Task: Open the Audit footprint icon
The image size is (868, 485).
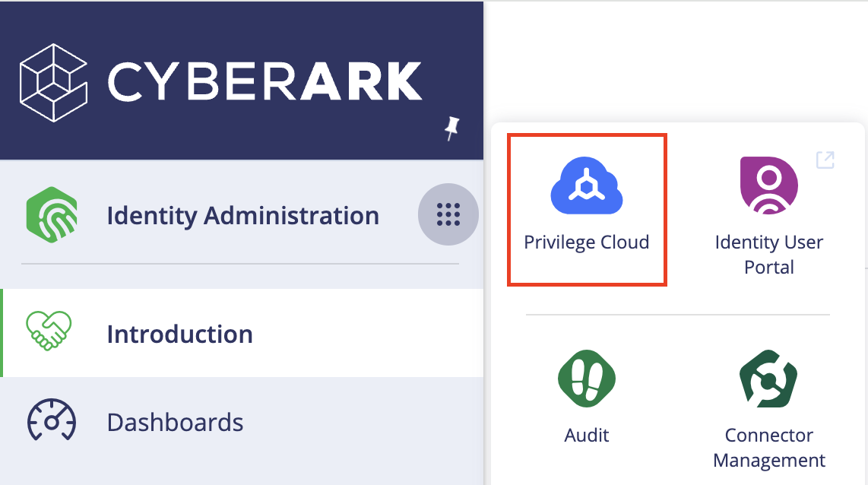Action: [x=586, y=379]
